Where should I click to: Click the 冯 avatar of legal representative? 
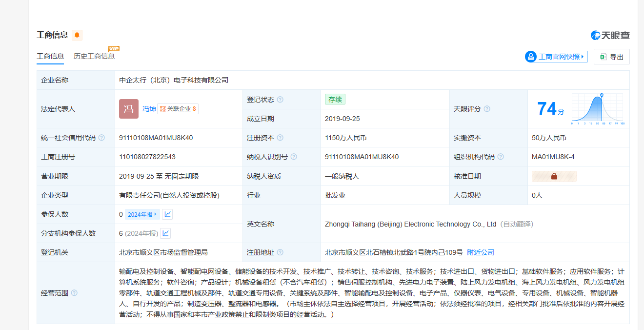click(129, 109)
